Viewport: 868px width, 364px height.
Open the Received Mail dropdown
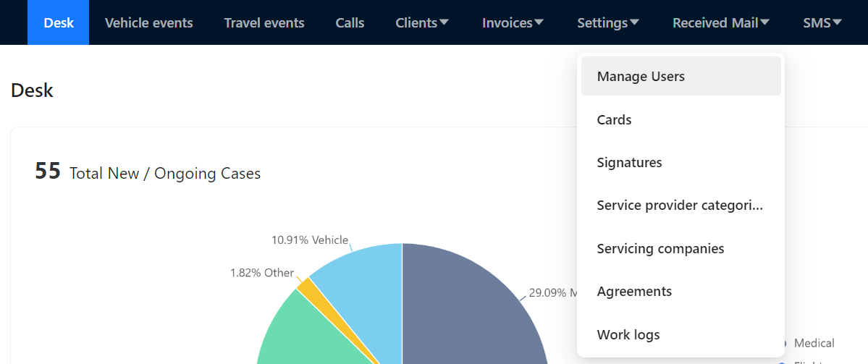pyautogui.click(x=720, y=22)
